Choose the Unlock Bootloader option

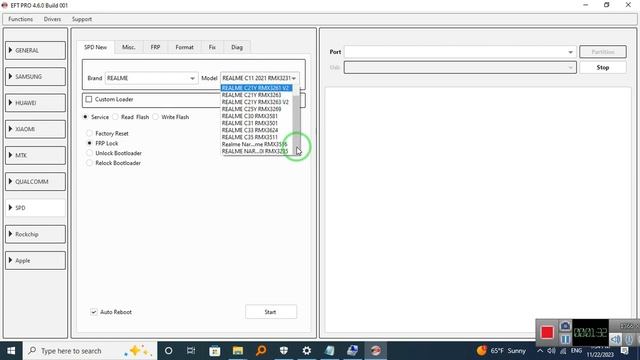89,153
